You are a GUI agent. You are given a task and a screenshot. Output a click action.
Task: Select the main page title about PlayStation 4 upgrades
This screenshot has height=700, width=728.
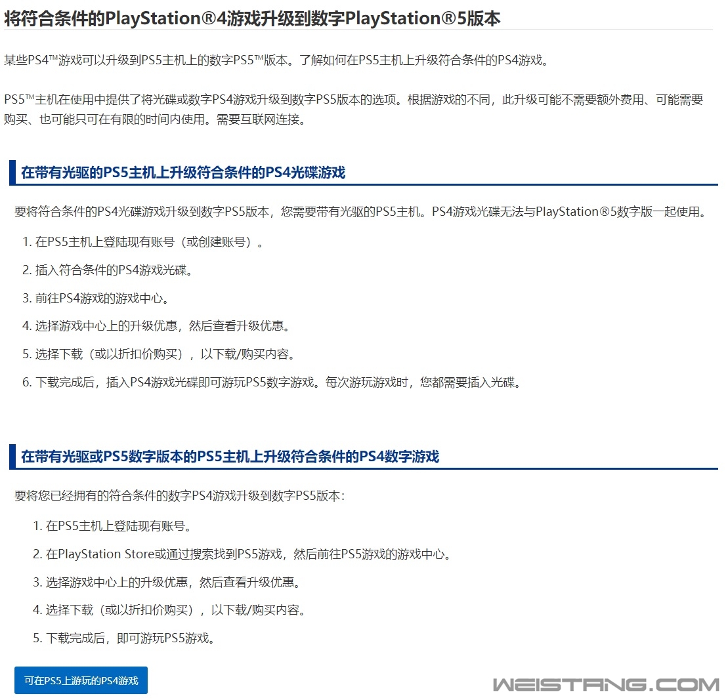(x=249, y=18)
